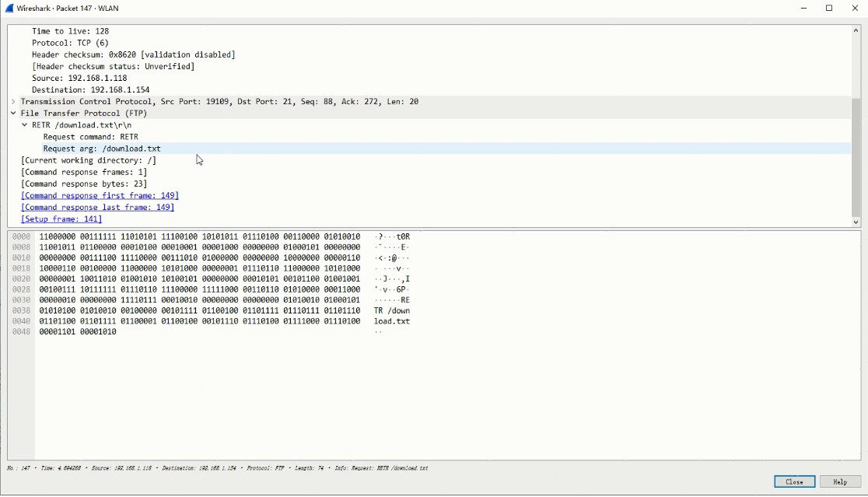
Task: Collapse the File Transfer Protocol section
Action: pyautogui.click(x=13, y=114)
